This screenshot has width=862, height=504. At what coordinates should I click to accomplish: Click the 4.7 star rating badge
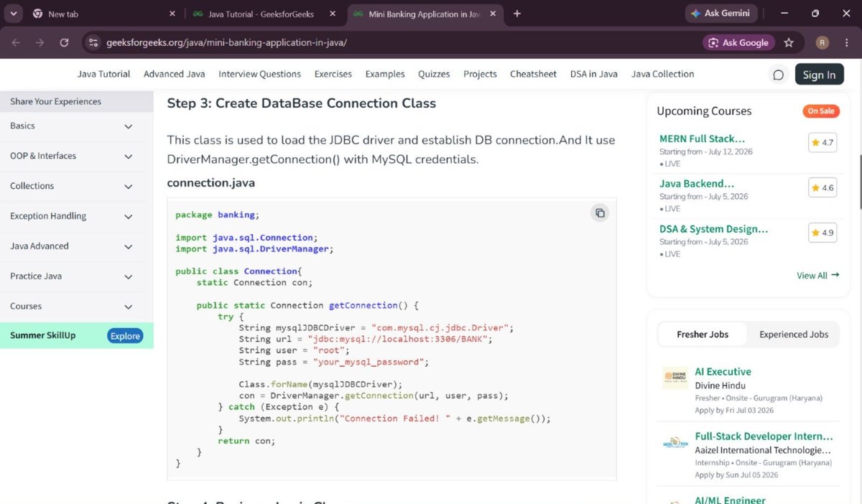822,142
